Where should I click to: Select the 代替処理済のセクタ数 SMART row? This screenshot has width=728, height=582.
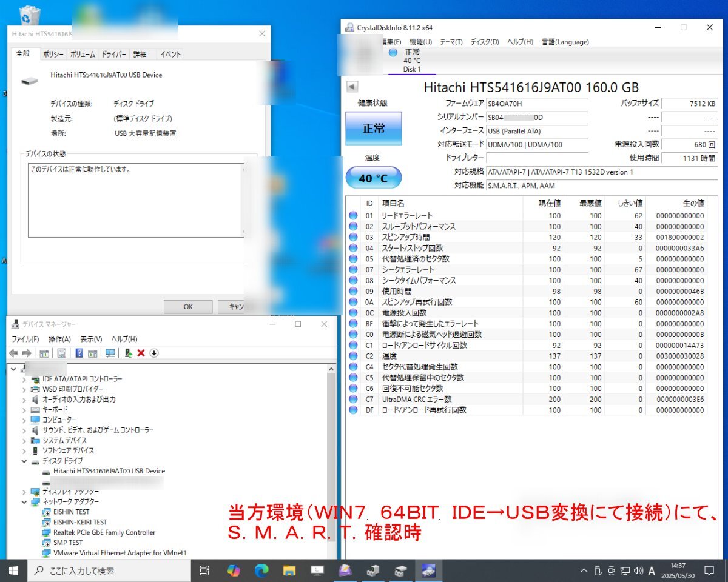click(526, 259)
